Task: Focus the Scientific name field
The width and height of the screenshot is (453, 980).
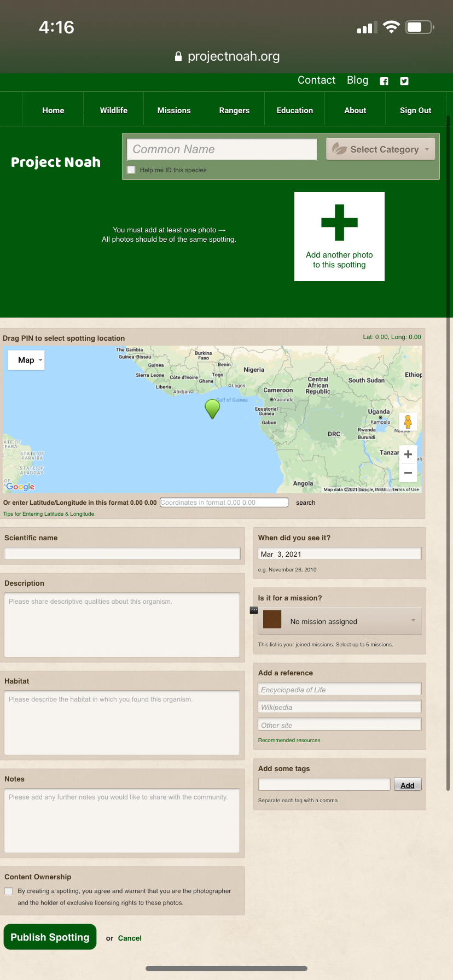Action: [x=122, y=553]
